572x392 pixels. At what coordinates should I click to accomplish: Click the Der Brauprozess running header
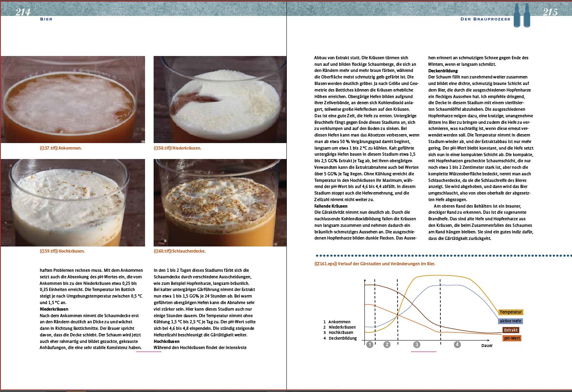(485, 19)
